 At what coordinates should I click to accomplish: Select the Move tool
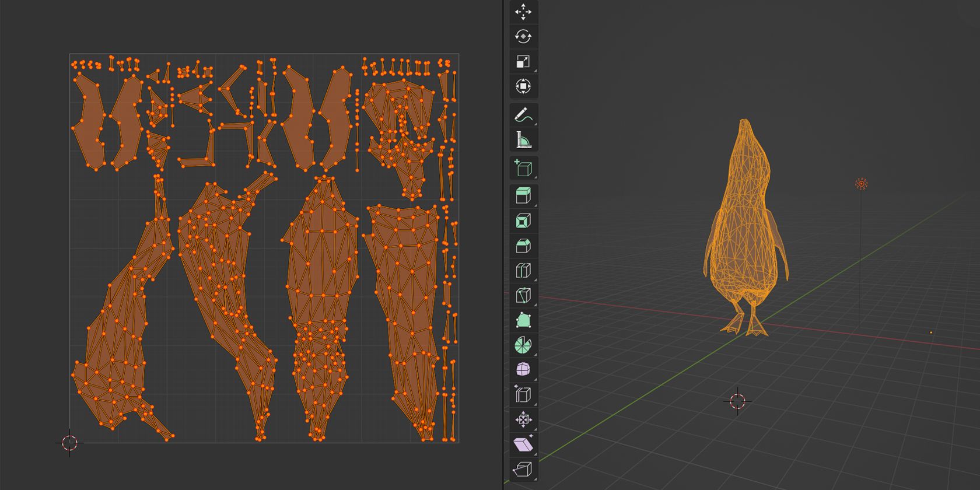[523, 12]
